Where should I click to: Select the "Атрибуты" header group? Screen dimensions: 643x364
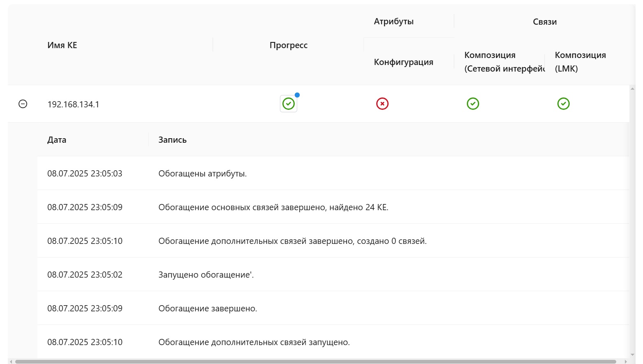click(x=394, y=21)
